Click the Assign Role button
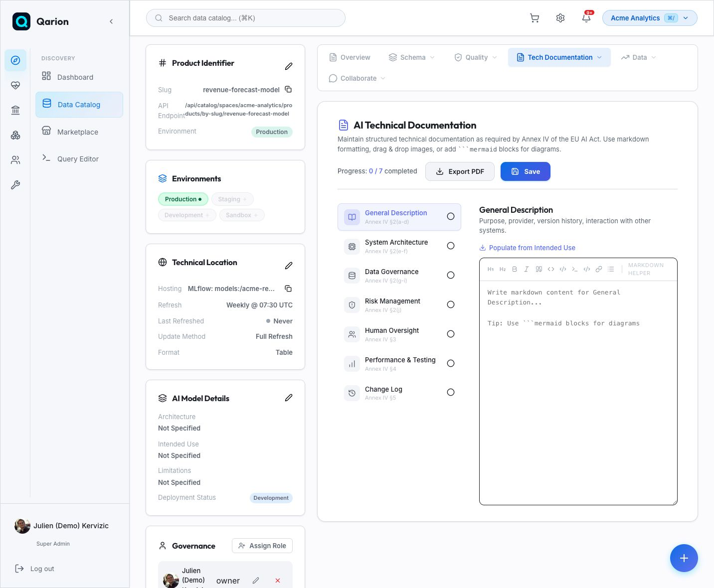This screenshot has width=714, height=588. coord(262,546)
